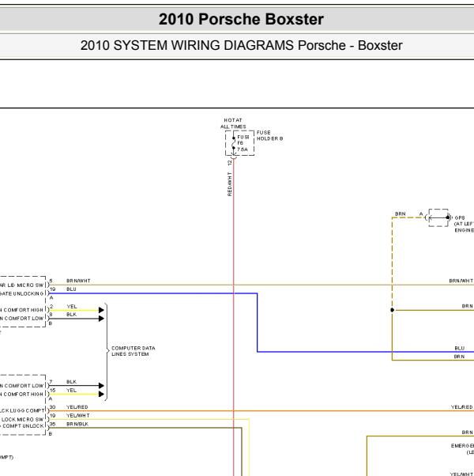
Task: Click the "FUSE HOLDER B" label
Action: click(x=269, y=135)
